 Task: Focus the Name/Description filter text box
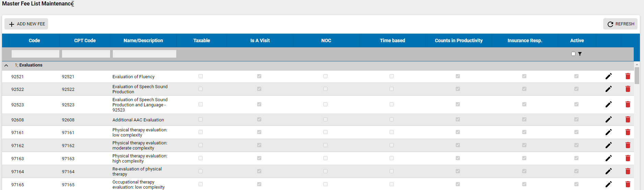point(144,54)
